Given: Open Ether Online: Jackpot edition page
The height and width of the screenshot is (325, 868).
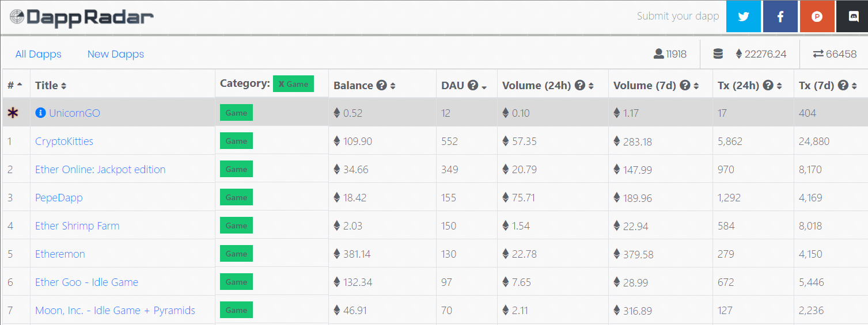Looking at the screenshot, I should [100, 169].
